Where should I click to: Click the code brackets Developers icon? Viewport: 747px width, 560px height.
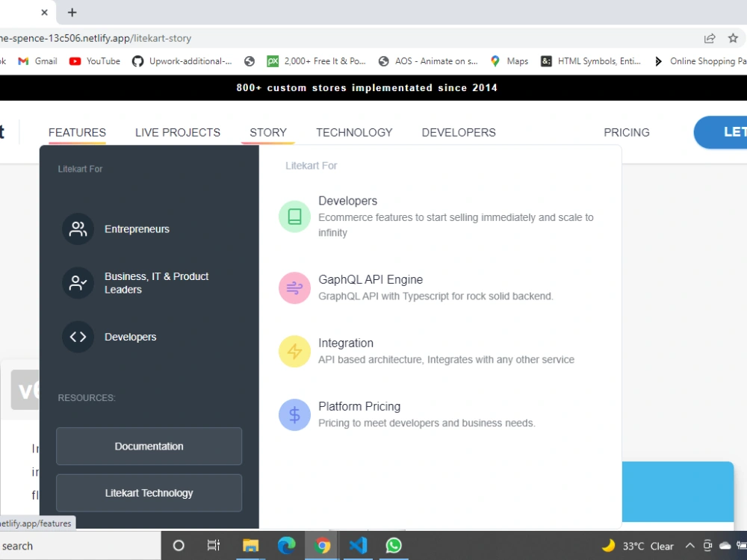coord(78,337)
